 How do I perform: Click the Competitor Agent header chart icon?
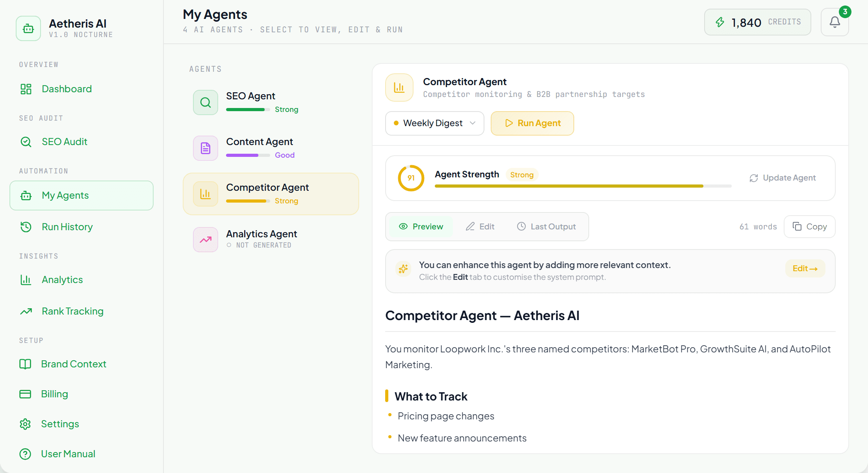coord(399,88)
